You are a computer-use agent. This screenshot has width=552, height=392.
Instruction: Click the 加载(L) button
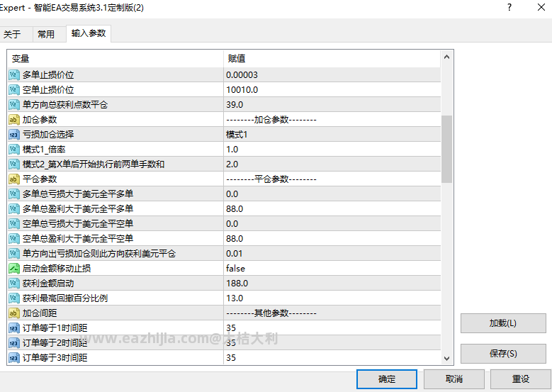point(503,323)
